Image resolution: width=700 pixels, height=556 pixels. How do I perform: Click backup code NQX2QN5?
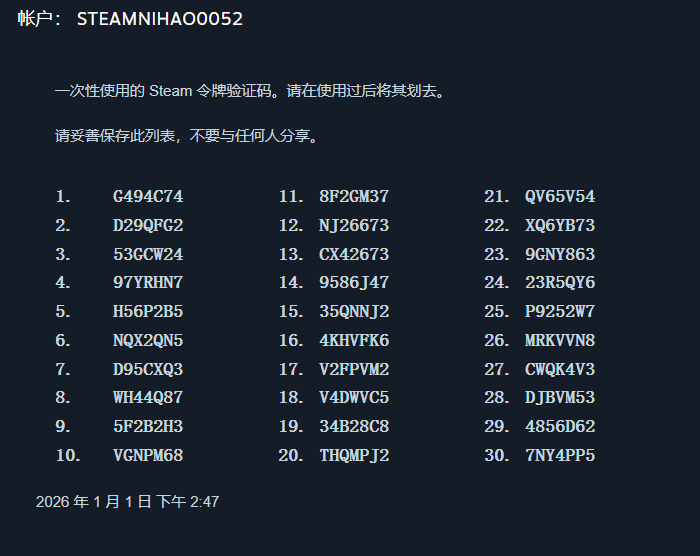(x=148, y=341)
